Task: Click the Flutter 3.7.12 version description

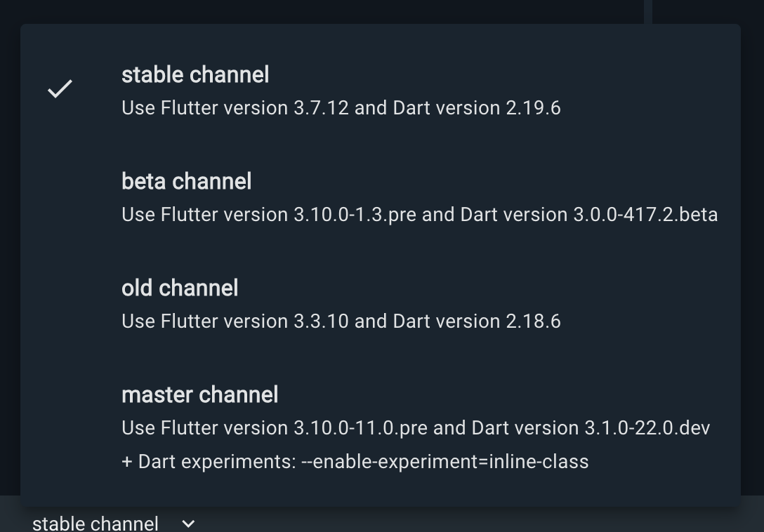Action: pos(341,108)
